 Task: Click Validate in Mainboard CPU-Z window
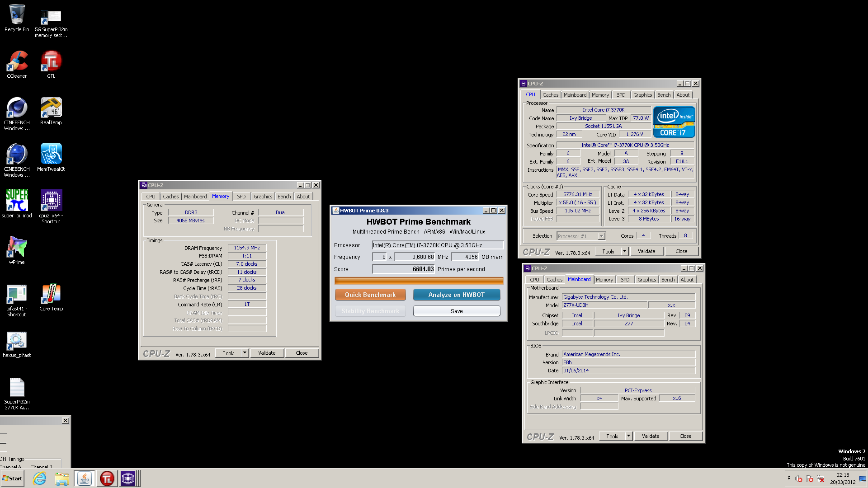[x=651, y=436]
